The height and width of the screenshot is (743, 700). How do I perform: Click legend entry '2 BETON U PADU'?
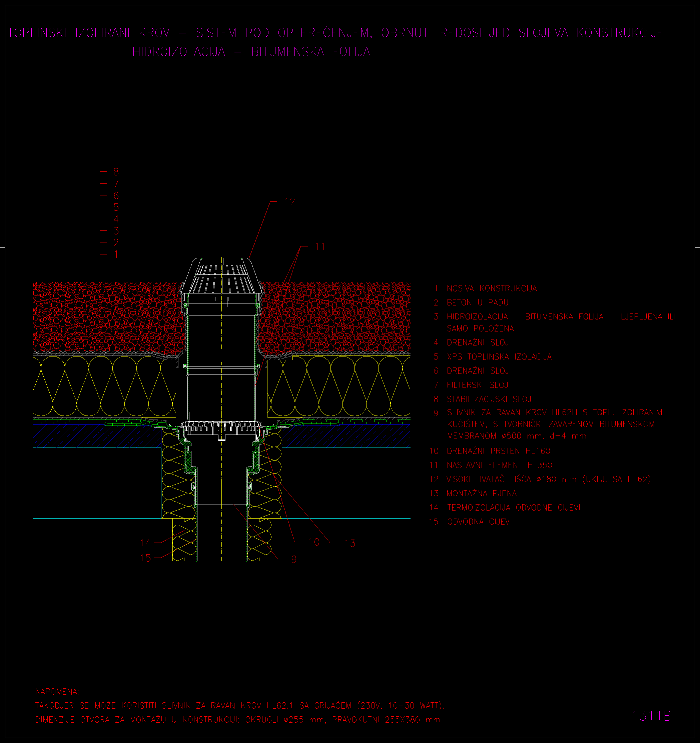point(471,302)
